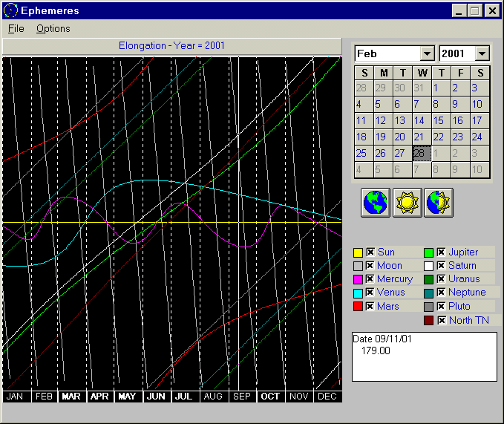Disable the Mars checkbox
This screenshot has width=504, height=424.
(370, 307)
